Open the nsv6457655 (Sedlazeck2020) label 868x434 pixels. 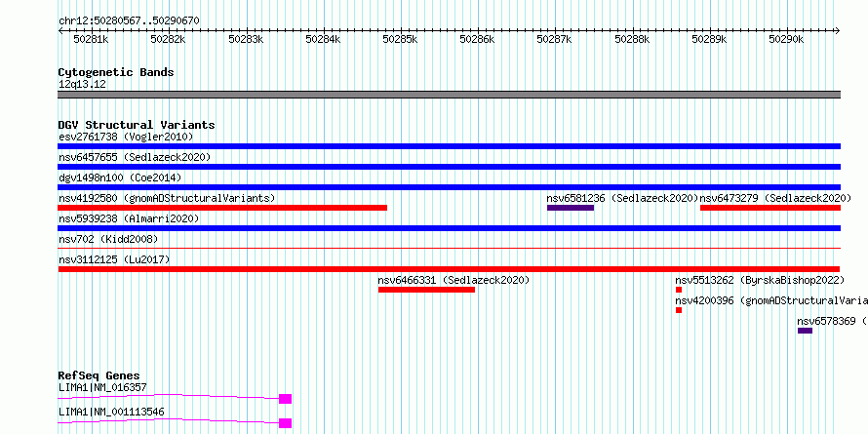pos(135,157)
